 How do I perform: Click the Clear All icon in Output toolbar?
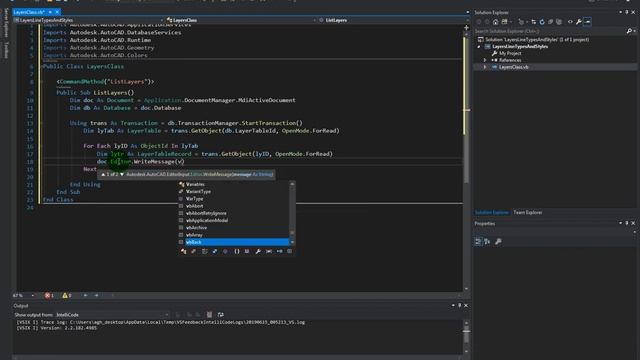[x=209, y=314]
